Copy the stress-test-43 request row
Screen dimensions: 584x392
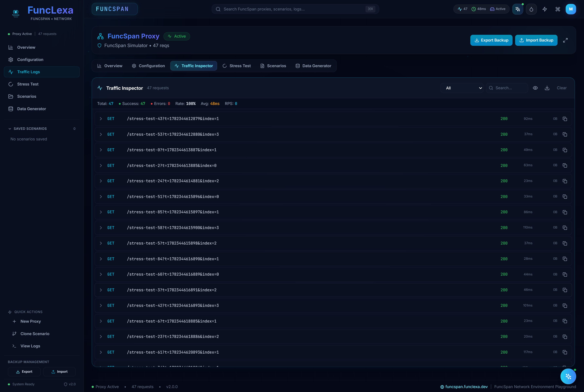[565, 119]
